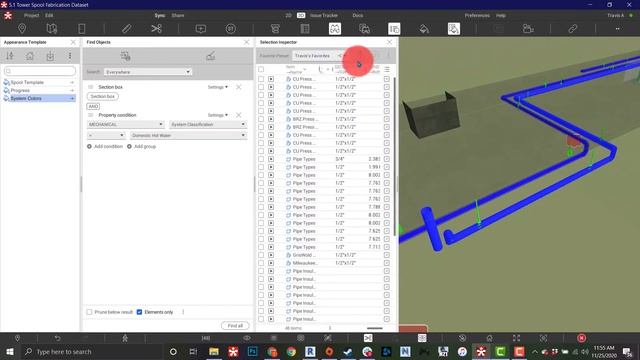Click the add issue comment icon

coord(201,29)
